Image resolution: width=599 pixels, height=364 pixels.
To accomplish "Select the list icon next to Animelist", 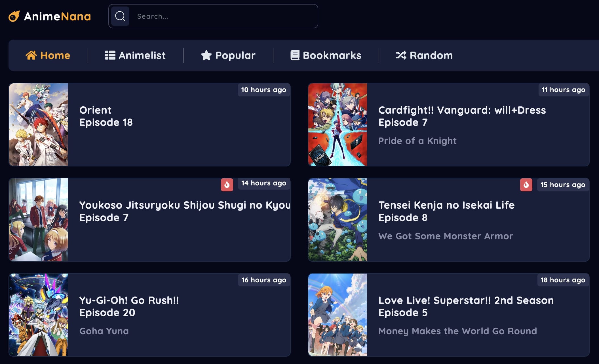I will [110, 55].
